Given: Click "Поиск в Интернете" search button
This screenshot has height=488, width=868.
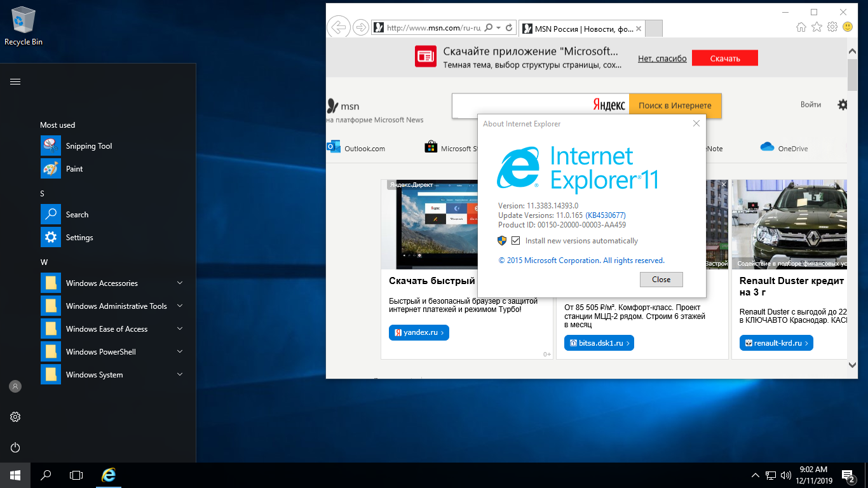Looking at the screenshot, I should (675, 105).
